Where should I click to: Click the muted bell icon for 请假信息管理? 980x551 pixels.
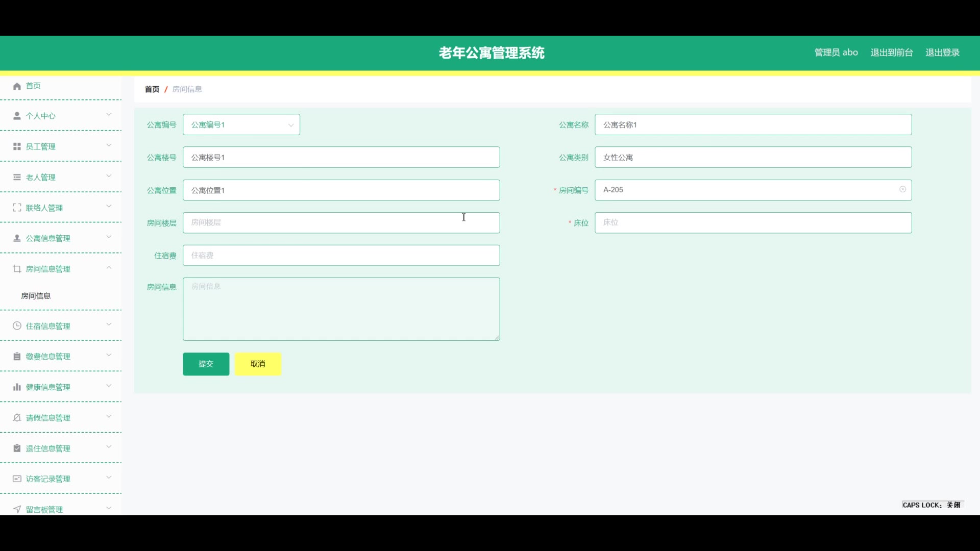tap(17, 418)
